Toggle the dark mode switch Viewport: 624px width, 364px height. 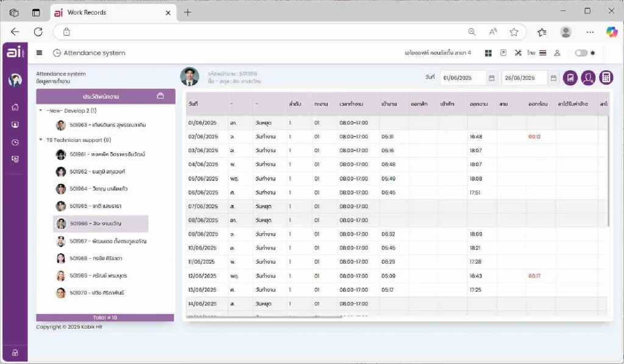pos(582,53)
